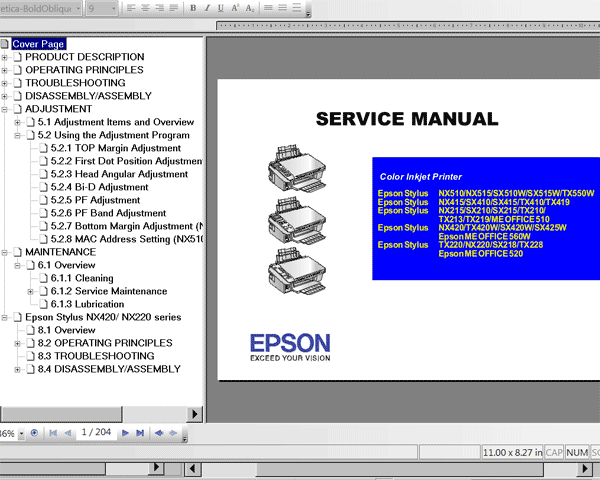
Task: Go to the first page
Action: (53, 433)
